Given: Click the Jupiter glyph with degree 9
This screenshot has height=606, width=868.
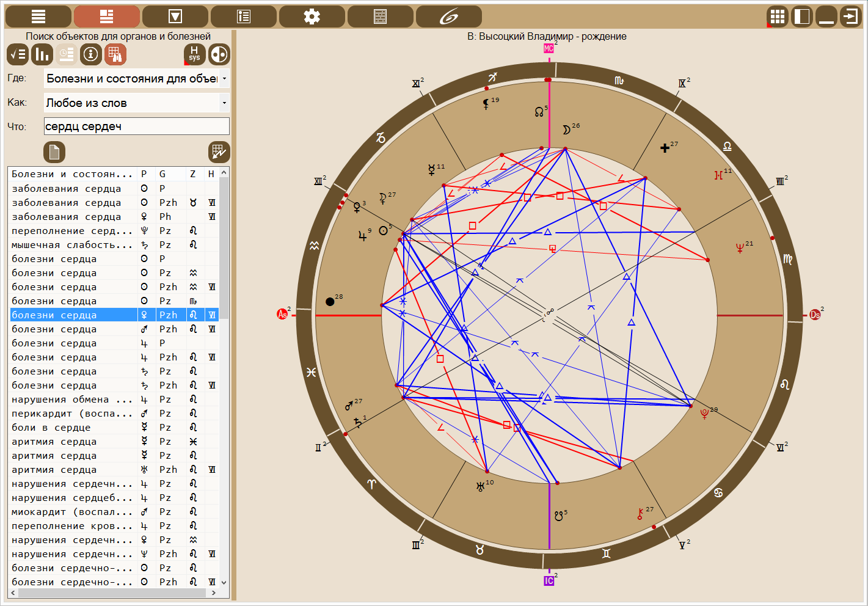Looking at the screenshot, I should (363, 235).
